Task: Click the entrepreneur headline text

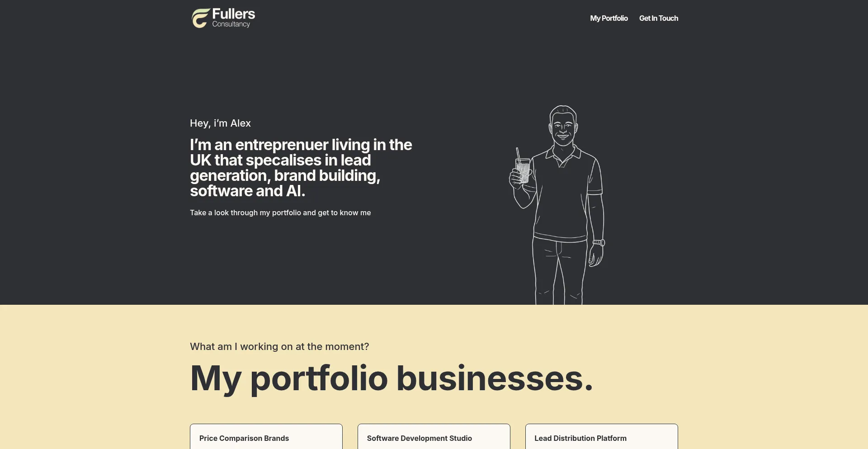Action: (x=301, y=168)
